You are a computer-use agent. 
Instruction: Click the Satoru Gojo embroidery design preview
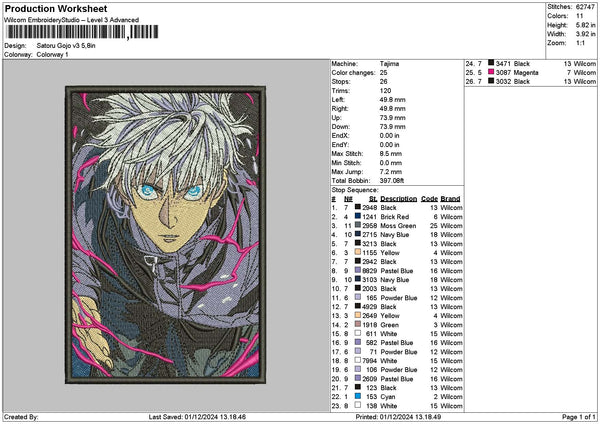tap(165, 235)
